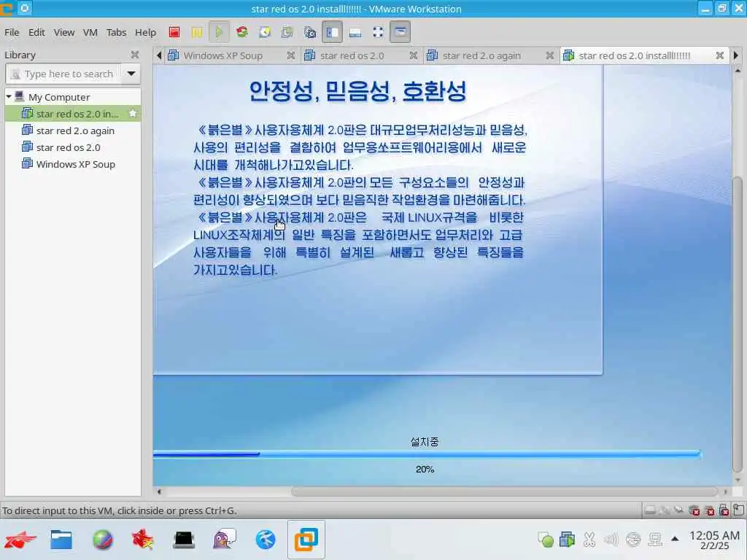Select My Computer in the library
The width and height of the screenshot is (747, 560).
coord(59,97)
